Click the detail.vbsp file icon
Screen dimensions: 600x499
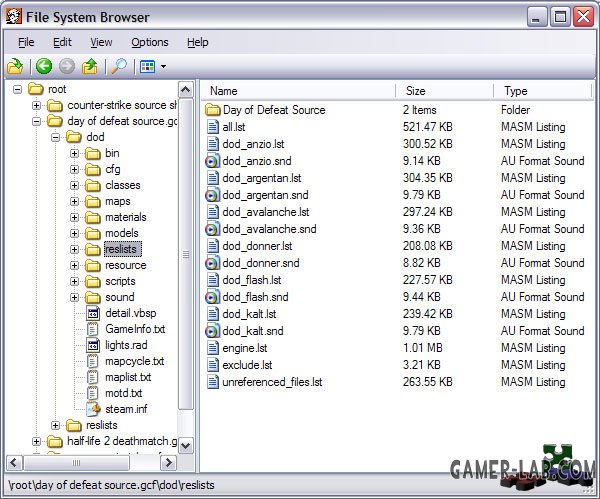coord(93,313)
